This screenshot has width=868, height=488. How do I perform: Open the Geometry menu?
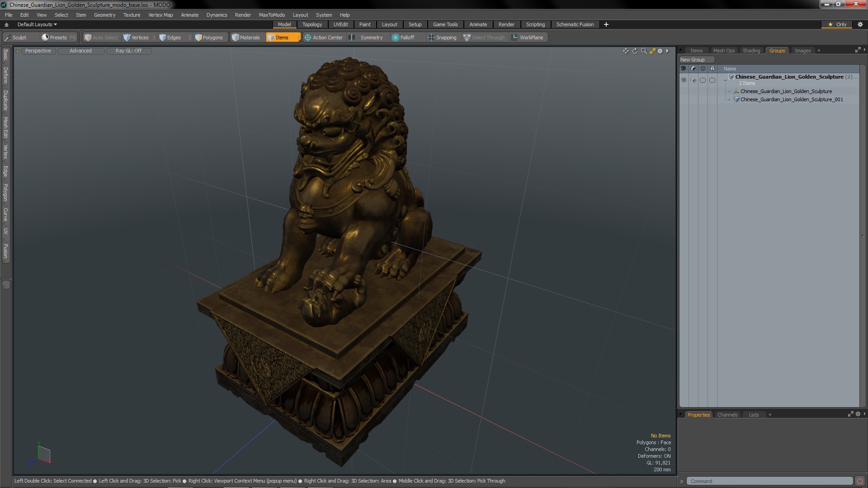pos(104,15)
